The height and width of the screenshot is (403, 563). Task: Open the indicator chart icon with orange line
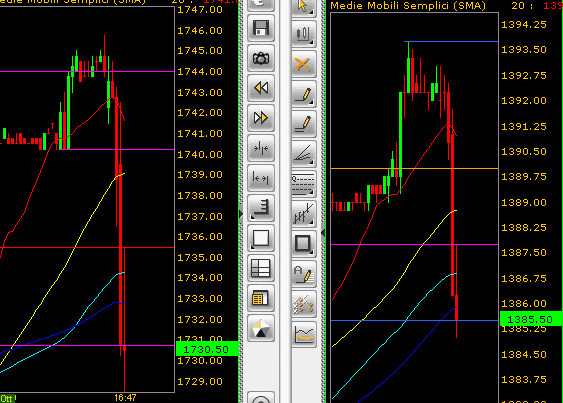point(304,334)
